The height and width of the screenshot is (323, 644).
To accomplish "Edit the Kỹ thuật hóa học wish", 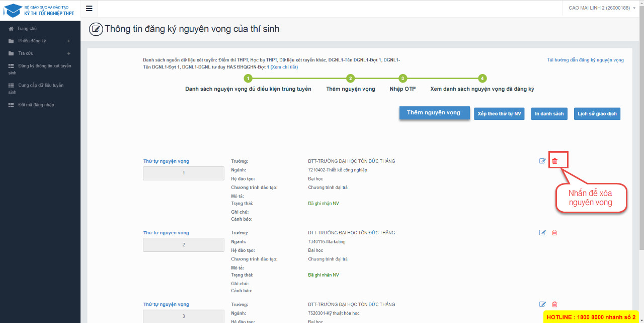I will tap(542, 304).
